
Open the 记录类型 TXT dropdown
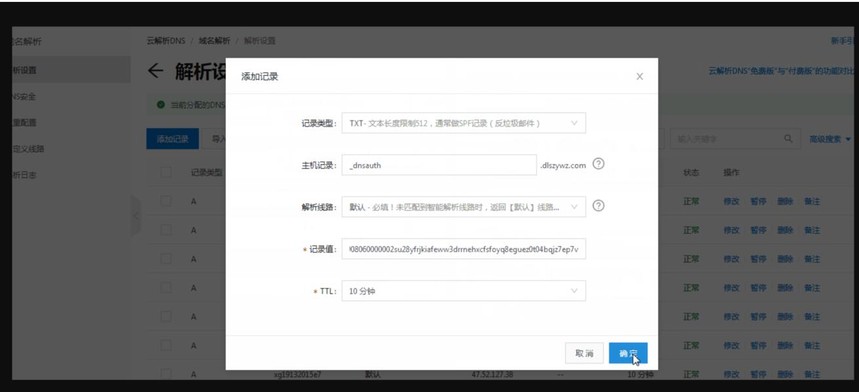tap(463, 123)
